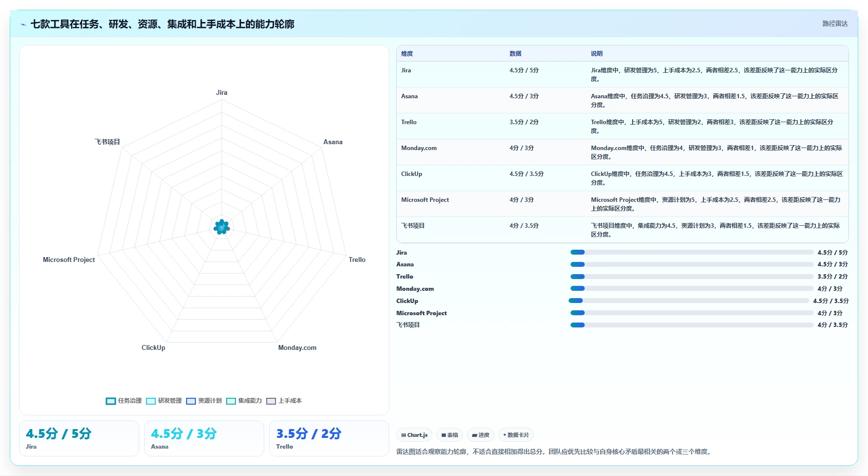This screenshot has height=476, width=868.
Task: Click the data cluster at radar chart center
Action: (x=222, y=227)
